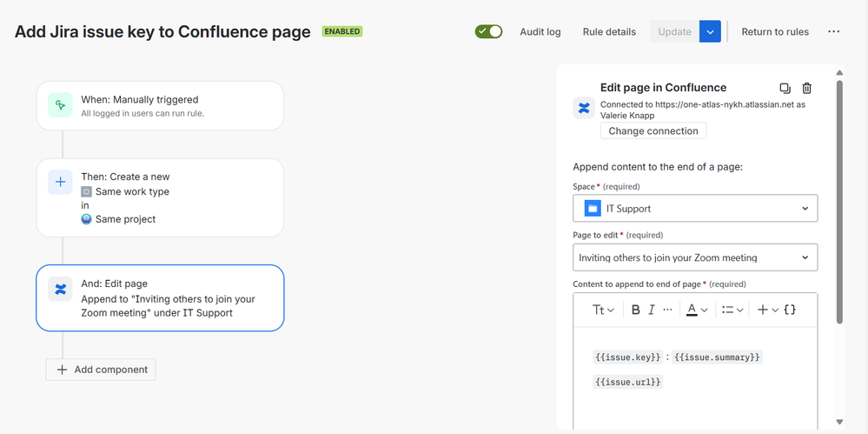Click Confluence icon on Edit page card
The width and height of the screenshot is (868, 434).
pos(60,289)
